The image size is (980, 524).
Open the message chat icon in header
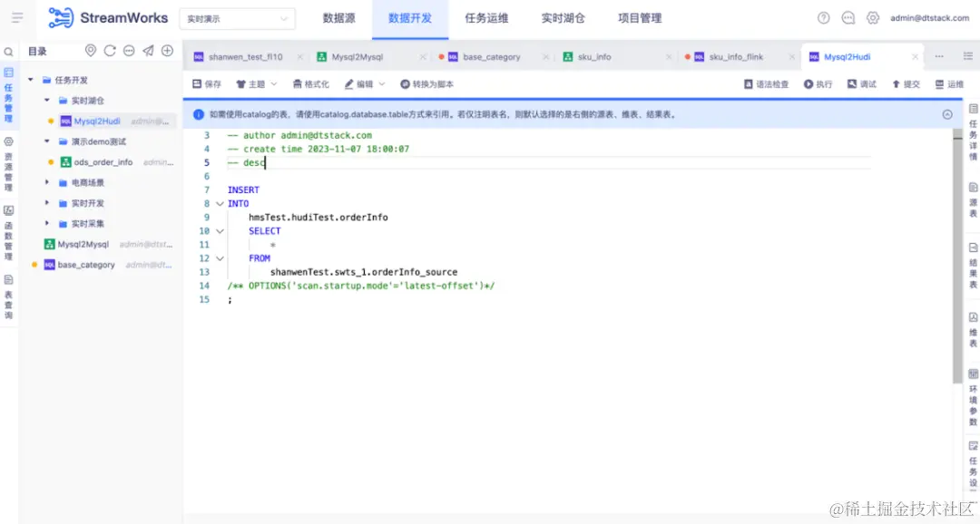[x=848, y=18]
